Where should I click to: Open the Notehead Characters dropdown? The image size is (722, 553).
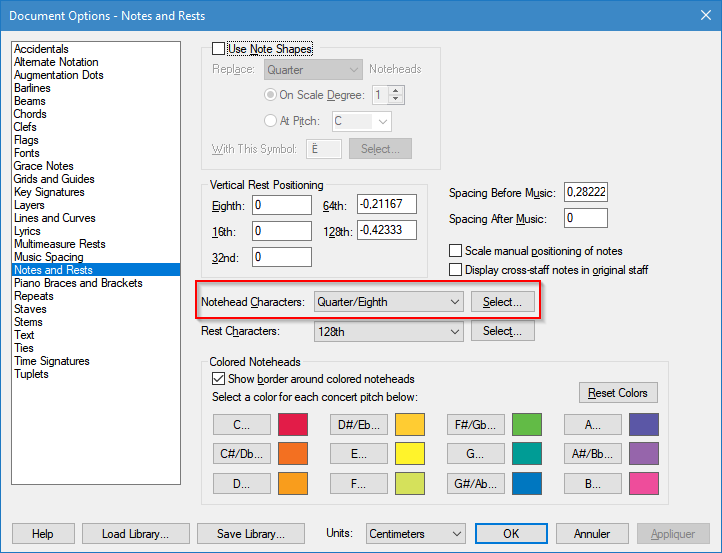(388, 301)
